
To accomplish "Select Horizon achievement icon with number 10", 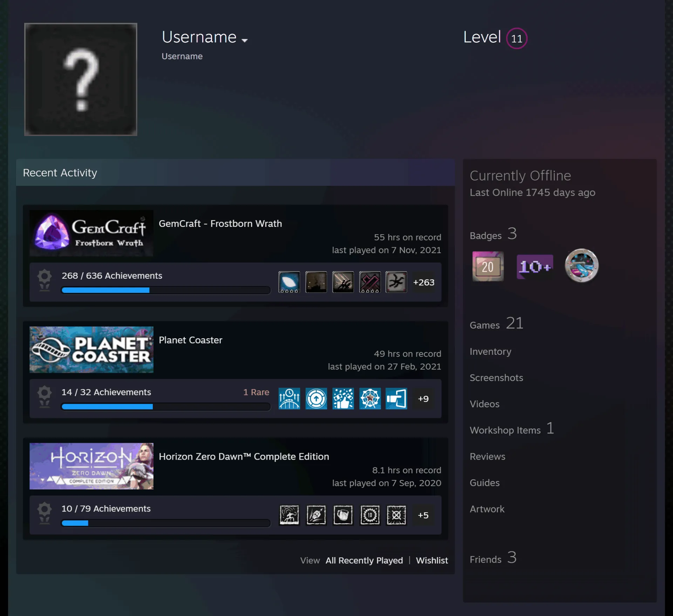I will click(x=370, y=515).
